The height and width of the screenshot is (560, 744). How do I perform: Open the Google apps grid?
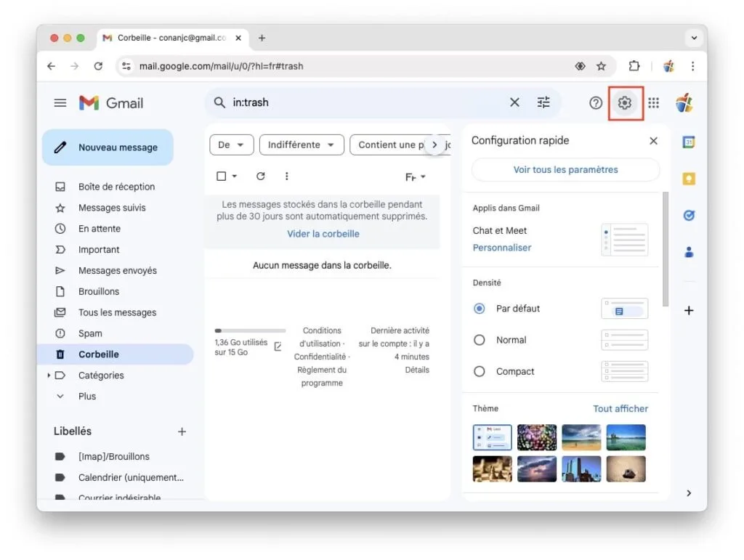653,103
